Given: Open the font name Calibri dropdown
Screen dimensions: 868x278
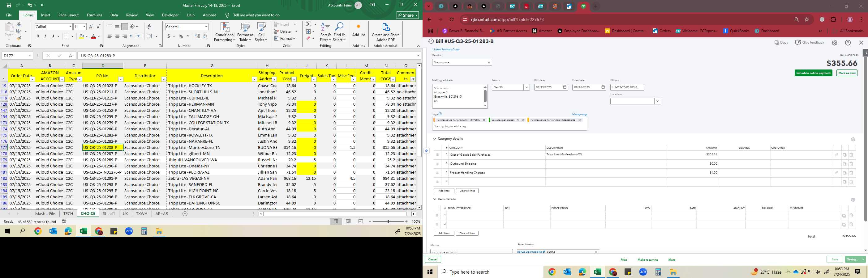Looking at the screenshot, I should [x=70, y=27].
